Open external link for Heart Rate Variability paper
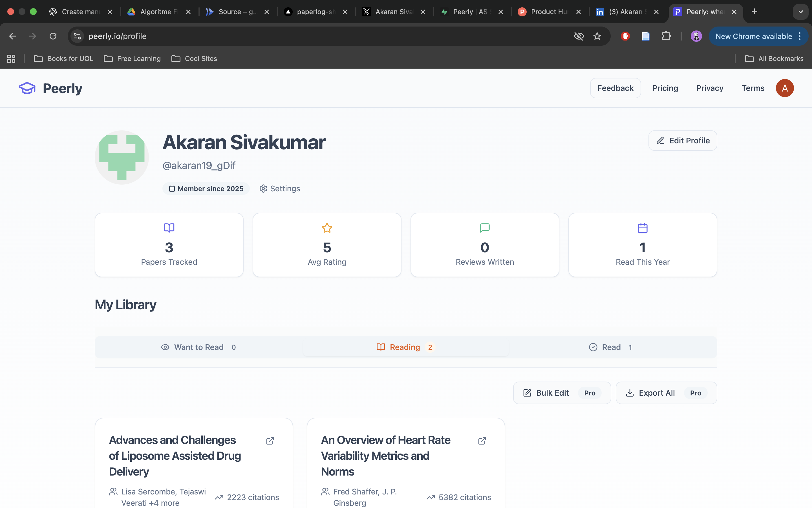The image size is (812, 508). tap(482, 441)
